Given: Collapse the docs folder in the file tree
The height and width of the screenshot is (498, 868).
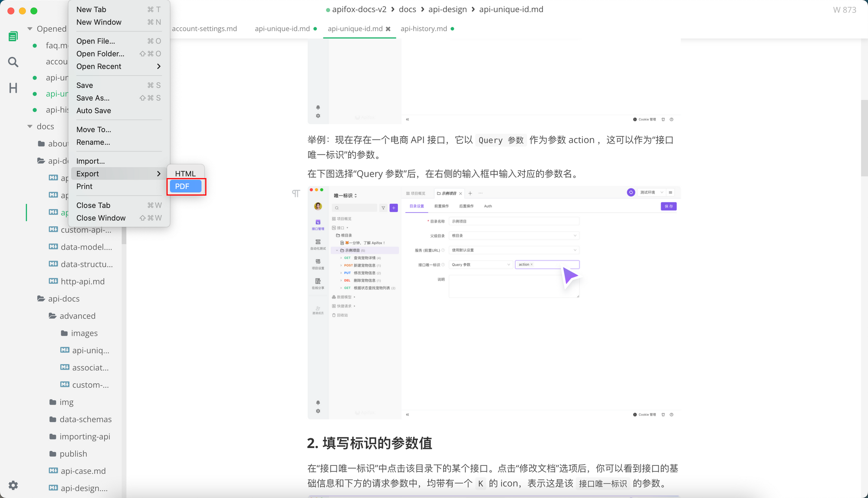Looking at the screenshot, I should (29, 126).
